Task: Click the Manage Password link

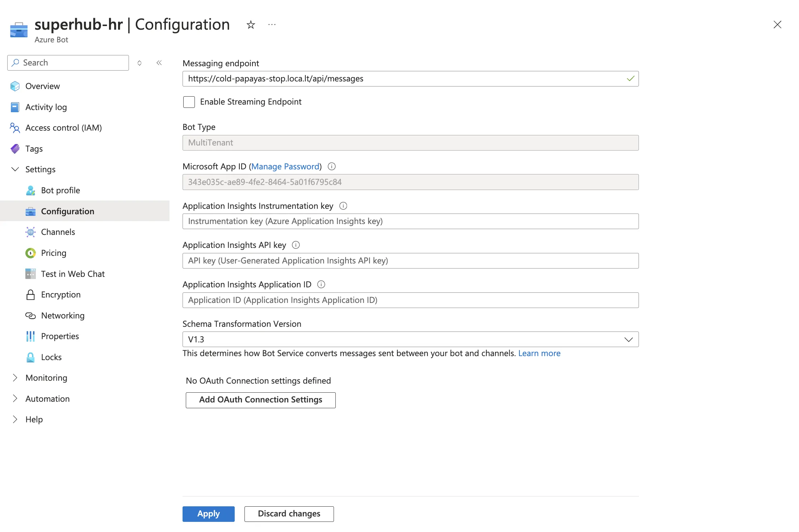Action: tap(285, 166)
